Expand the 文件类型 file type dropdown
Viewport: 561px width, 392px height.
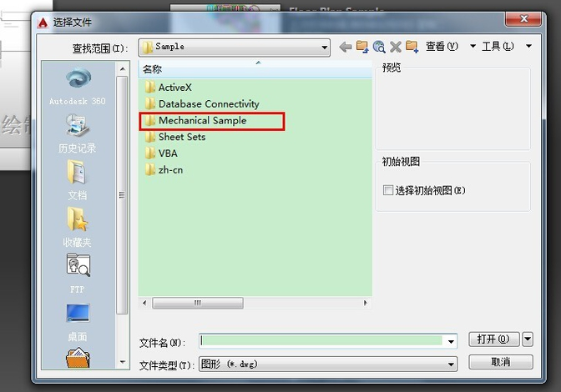(x=451, y=364)
